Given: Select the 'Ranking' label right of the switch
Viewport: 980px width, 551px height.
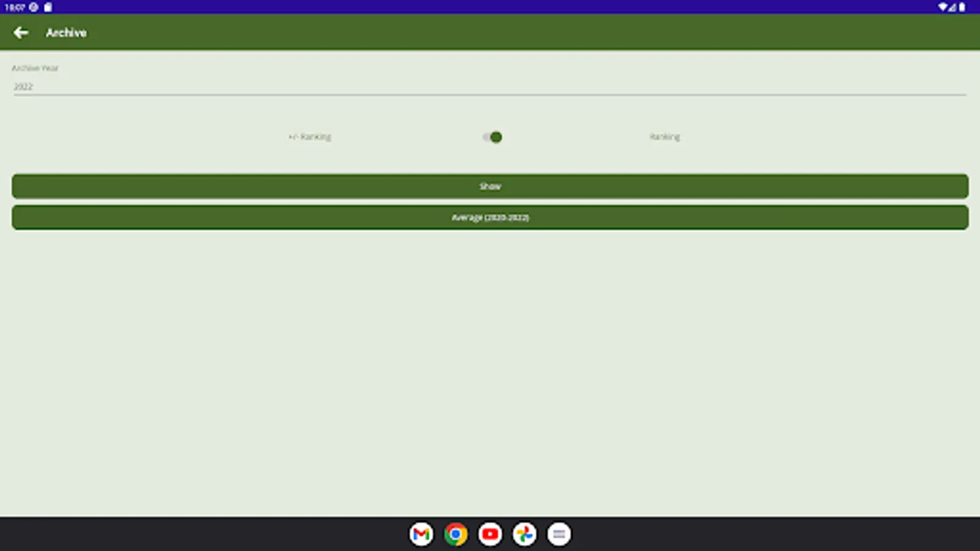Looking at the screenshot, I should (665, 137).
